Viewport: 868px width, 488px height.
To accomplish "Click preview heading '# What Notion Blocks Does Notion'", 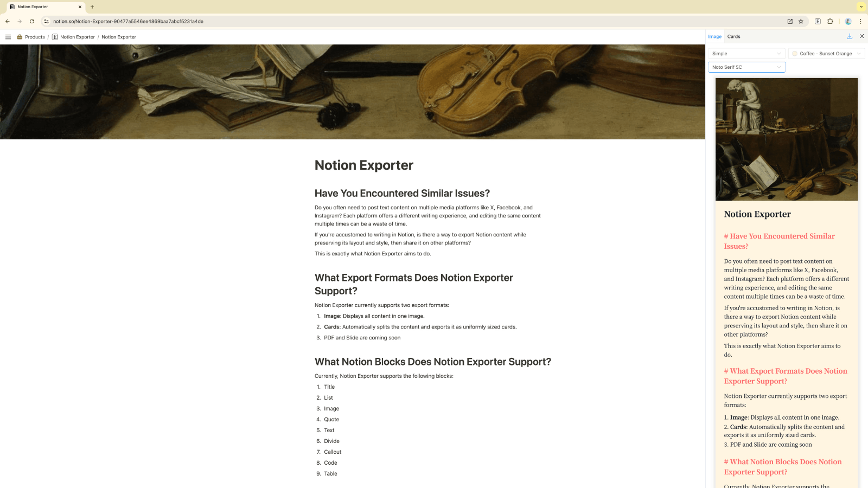I will coord(783,467).
